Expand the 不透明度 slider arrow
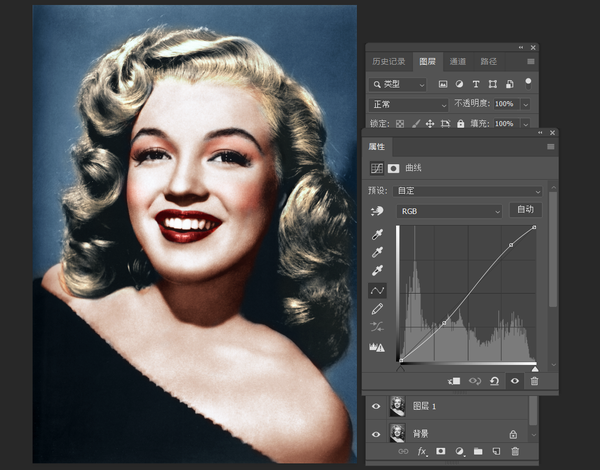The width and height of the screenshot is (600, 470). [x=525, y=104]
